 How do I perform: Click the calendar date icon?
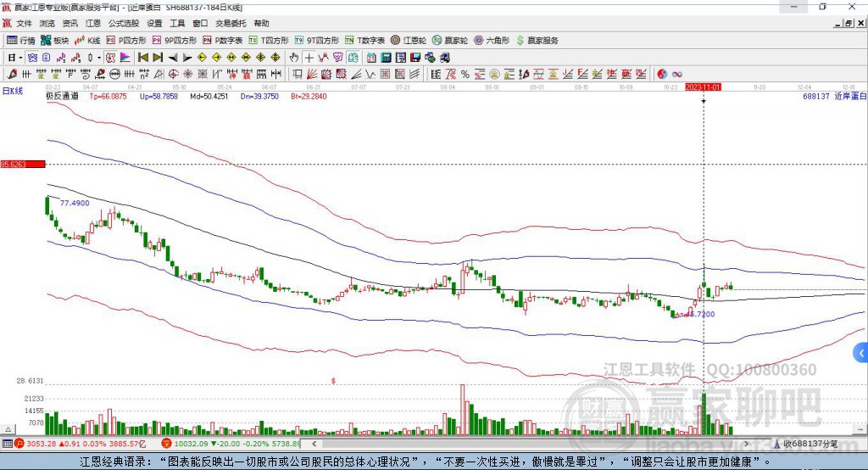coord(371,58)
